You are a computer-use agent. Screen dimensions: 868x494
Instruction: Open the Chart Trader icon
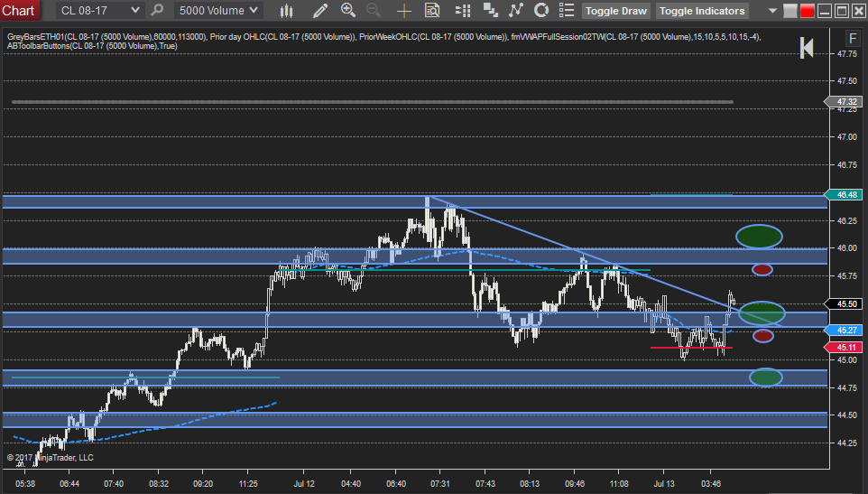(463, 10)
